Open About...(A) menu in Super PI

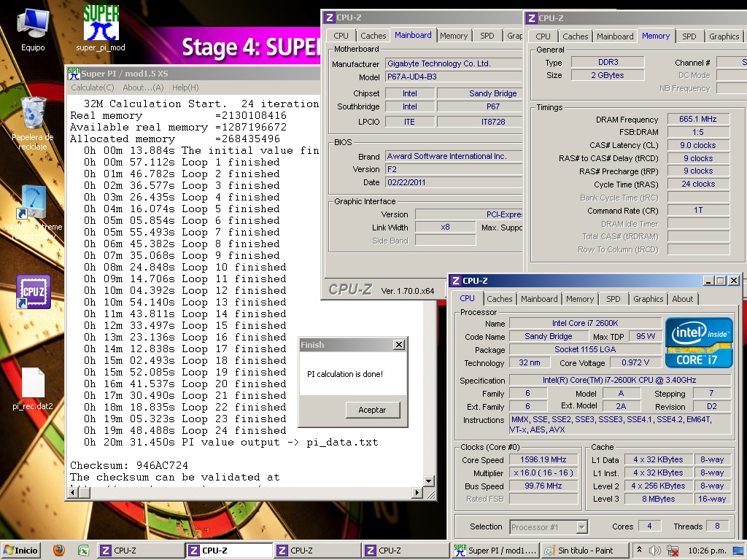[143, 87]
